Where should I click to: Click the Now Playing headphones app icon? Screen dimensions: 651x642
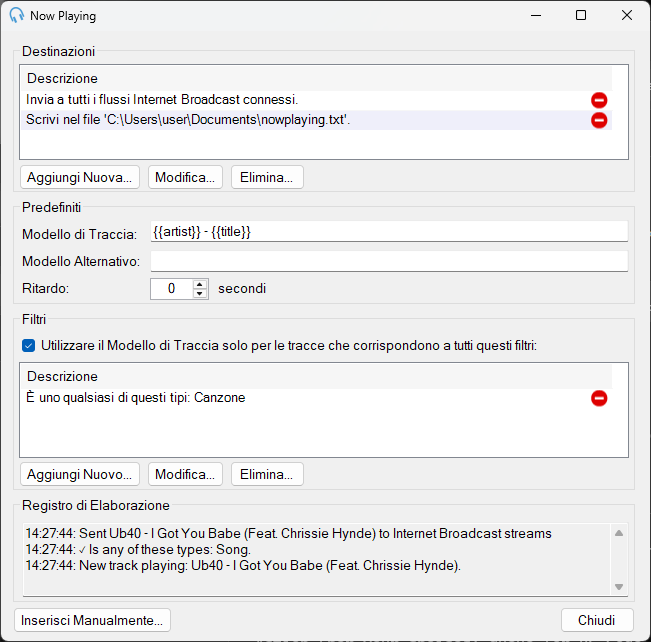click(17, 15)
